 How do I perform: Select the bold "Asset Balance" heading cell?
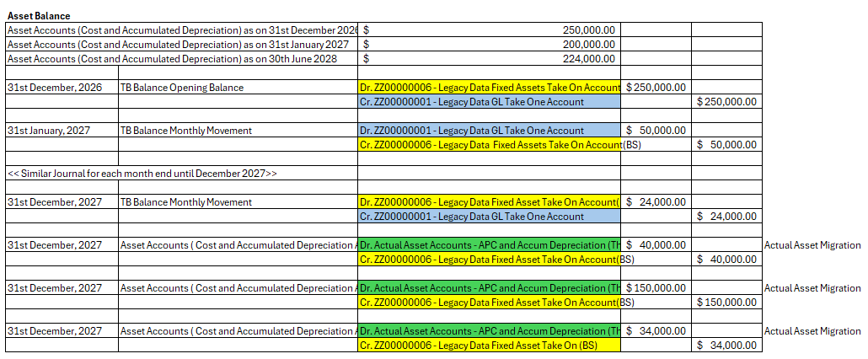[39, 16]
